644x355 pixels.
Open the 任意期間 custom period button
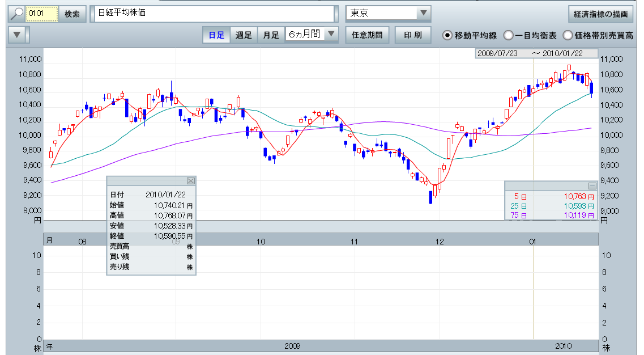(x=367, y=35)
